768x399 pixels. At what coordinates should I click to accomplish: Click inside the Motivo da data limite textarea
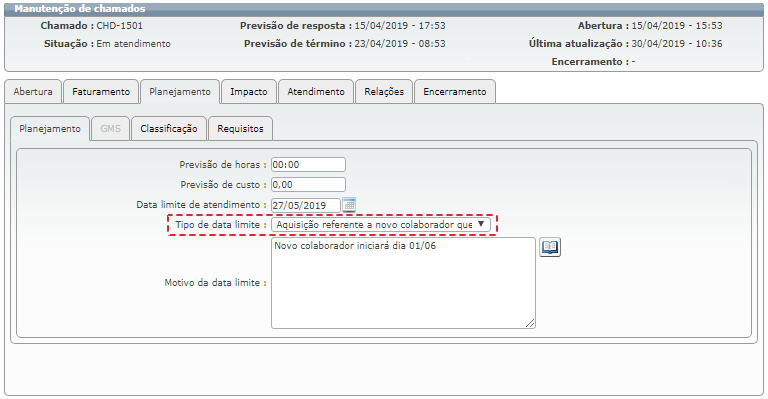[403, 283]
